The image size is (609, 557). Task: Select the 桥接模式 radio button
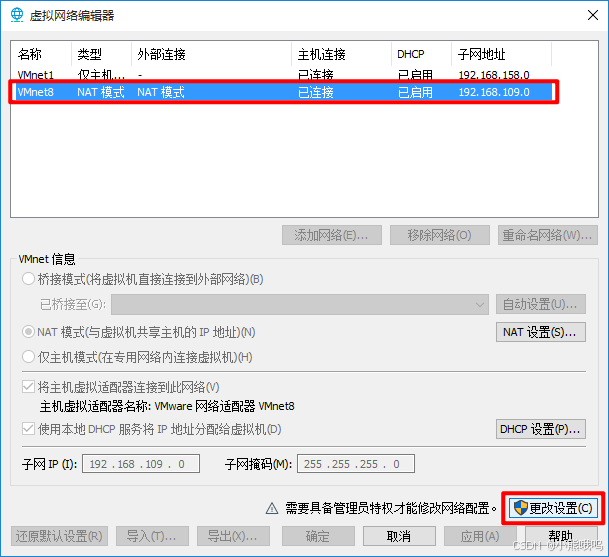click(x=28, y=279)
